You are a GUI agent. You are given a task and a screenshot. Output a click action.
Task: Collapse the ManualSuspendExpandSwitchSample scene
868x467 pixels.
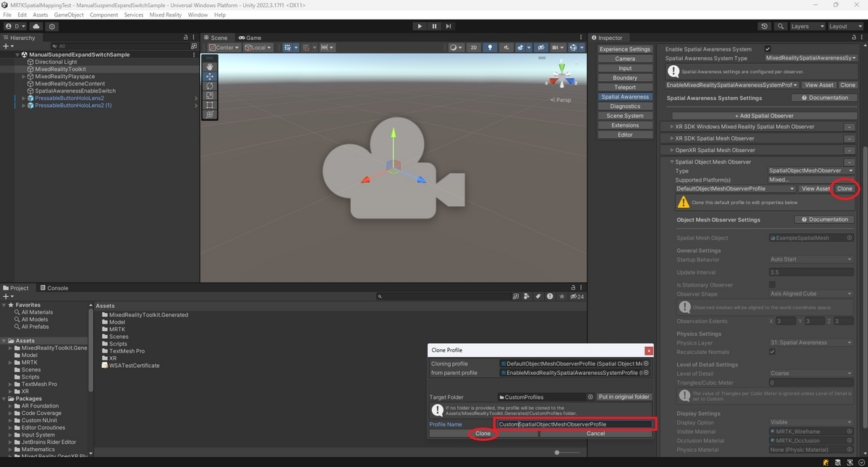coord(17,55)
